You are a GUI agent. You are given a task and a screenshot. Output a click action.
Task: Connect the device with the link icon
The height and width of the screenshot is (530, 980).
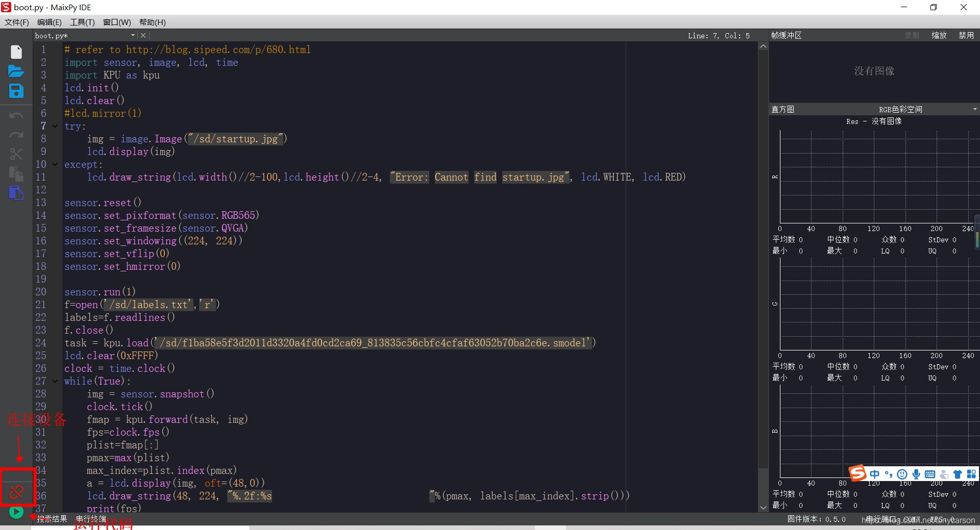16,492
